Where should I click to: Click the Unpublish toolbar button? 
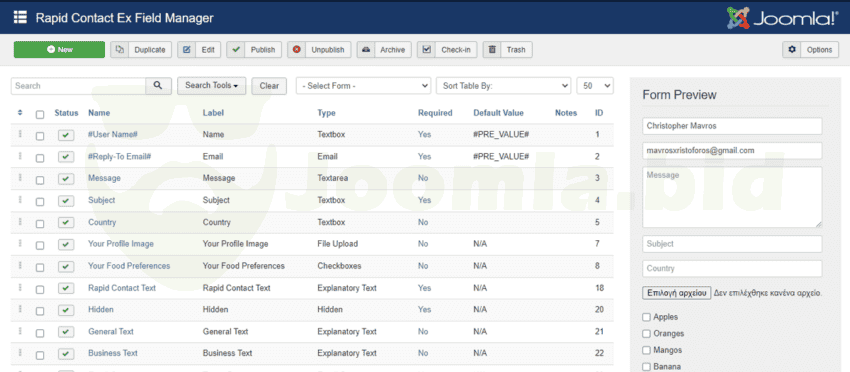pyautogui.click(x=319, y=49)
